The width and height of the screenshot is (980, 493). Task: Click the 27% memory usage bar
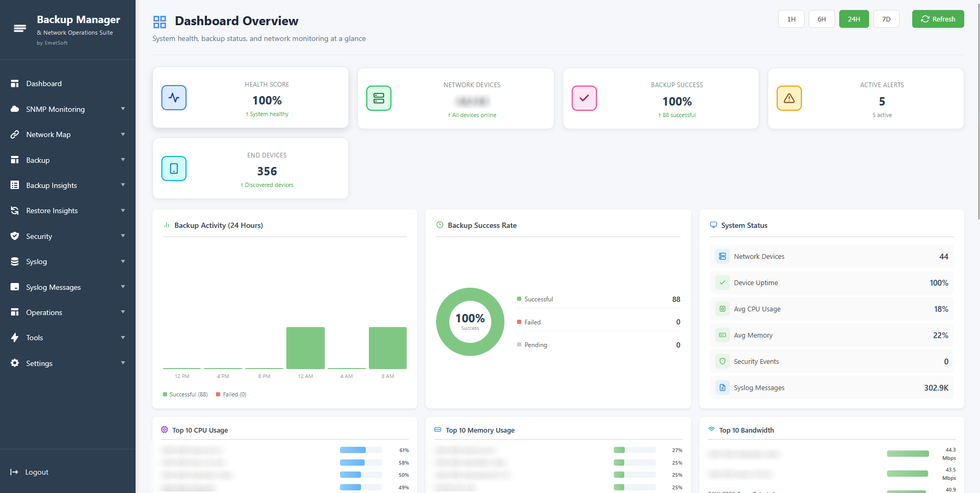click(x=634, y=450)
